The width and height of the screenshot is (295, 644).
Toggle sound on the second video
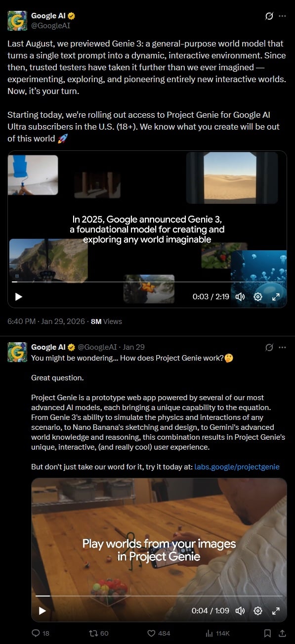point(240,611)
